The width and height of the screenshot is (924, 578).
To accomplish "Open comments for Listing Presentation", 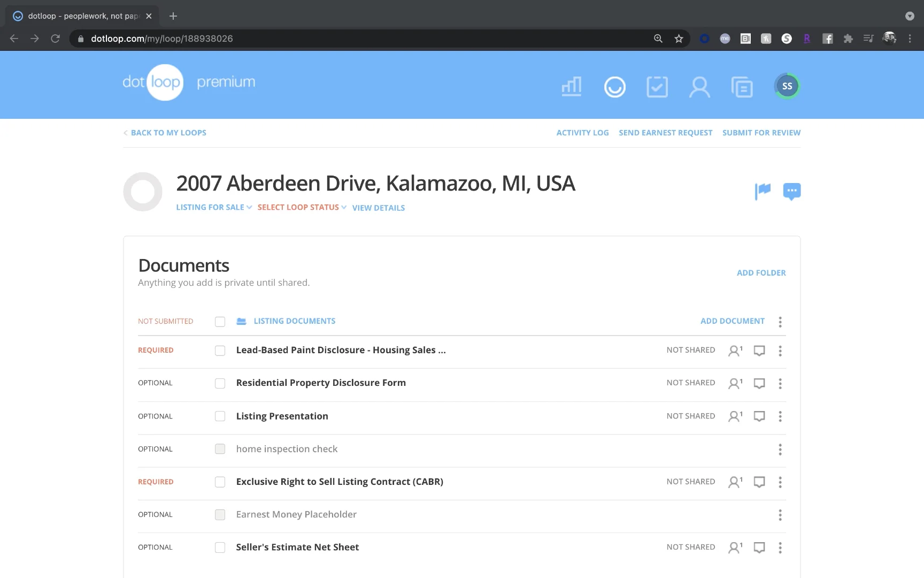I will click(759, 416).
